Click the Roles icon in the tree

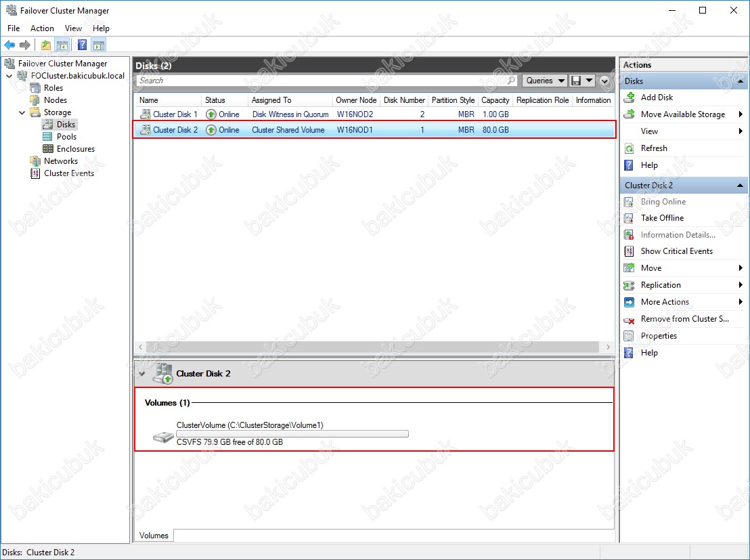[x=35, y=88]
